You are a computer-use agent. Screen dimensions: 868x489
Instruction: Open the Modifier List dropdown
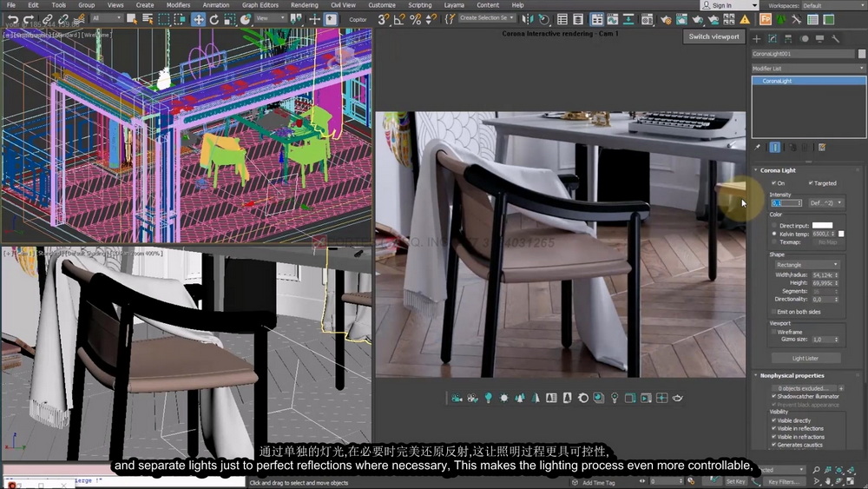click(808, 68)
